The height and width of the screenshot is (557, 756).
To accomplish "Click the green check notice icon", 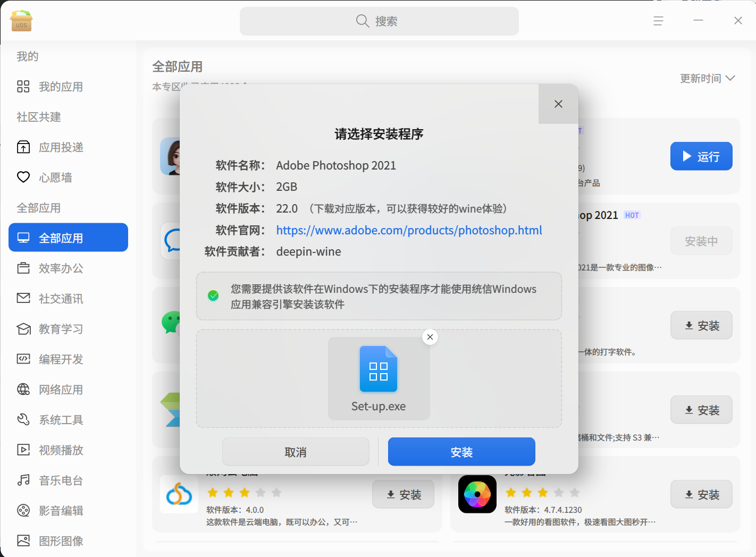I will coord(213,296).
